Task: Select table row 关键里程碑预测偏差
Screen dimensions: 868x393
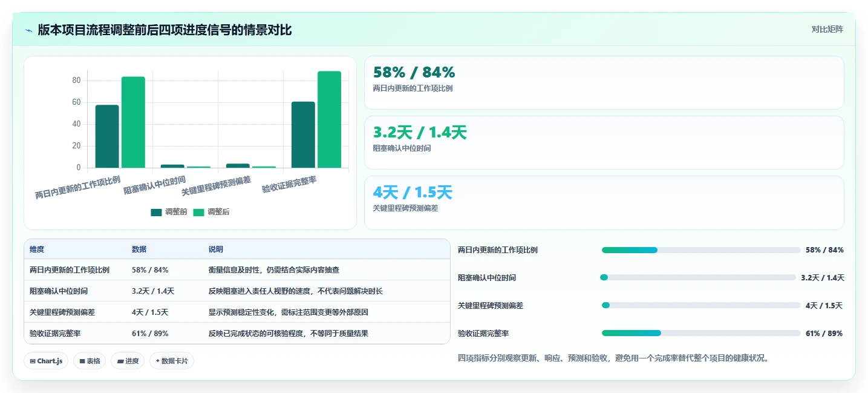Action: click(x=237, y=312)
